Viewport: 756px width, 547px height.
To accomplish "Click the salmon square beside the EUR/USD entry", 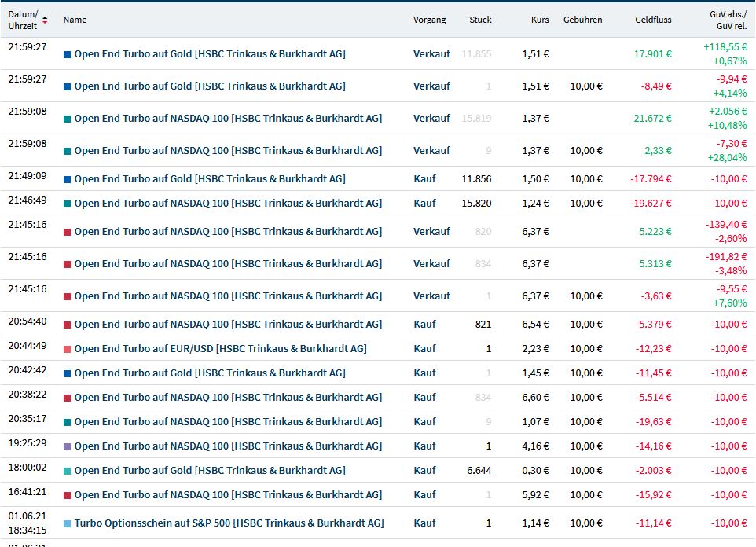I will pos(67,349).
